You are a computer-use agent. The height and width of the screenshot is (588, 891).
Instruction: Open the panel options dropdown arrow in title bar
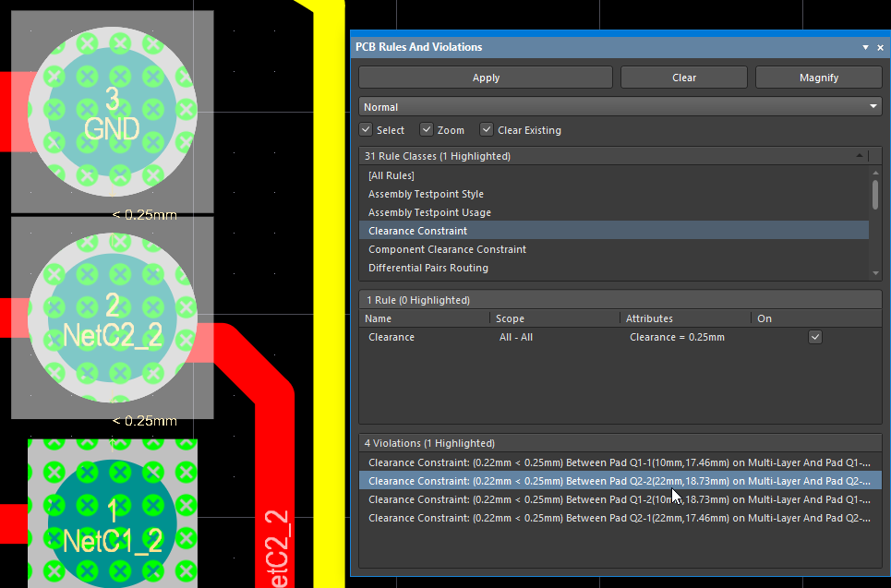point(866,47)
